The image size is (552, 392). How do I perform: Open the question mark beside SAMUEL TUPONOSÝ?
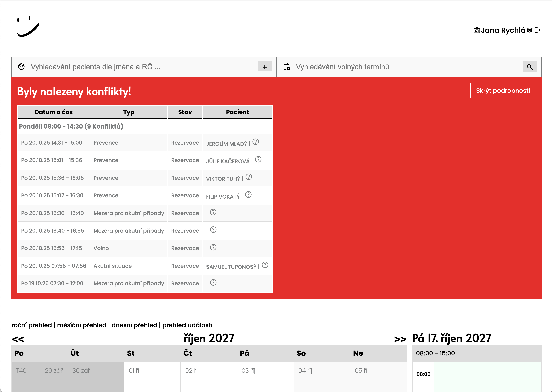(x=265, y=265)
